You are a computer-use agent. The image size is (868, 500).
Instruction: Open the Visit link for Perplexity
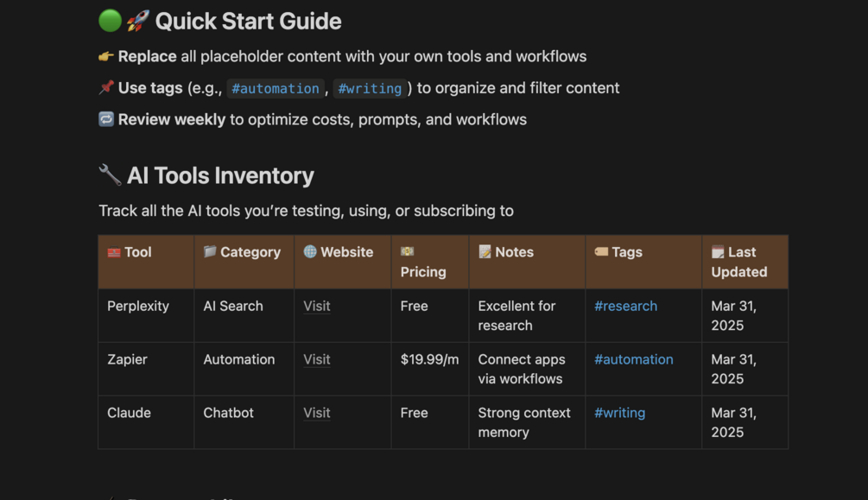point(317,306)
